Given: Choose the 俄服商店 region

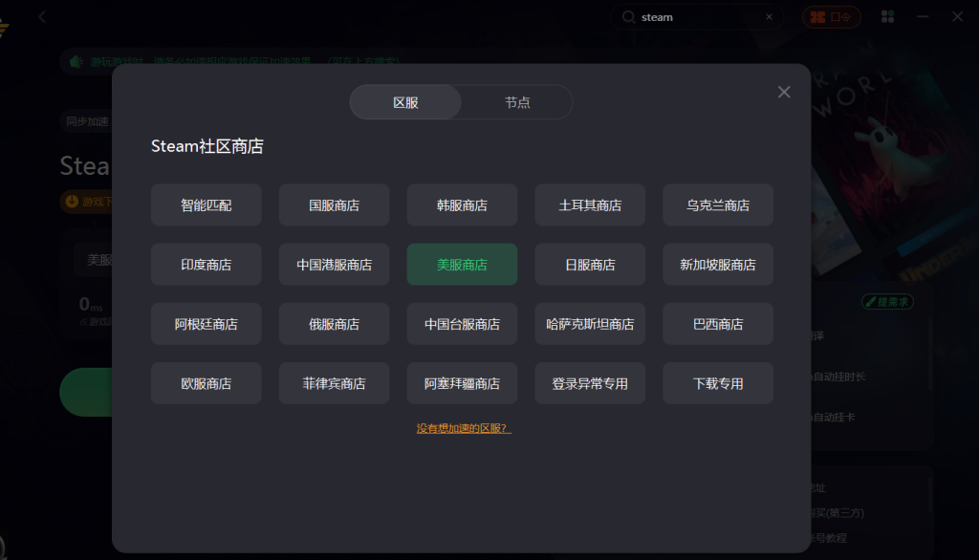Looking at the screenshot, I should coord(334,323).
